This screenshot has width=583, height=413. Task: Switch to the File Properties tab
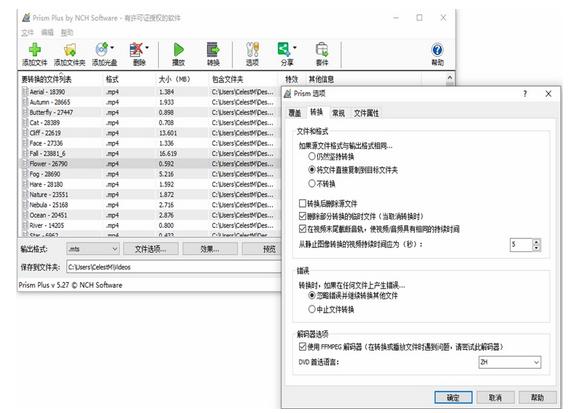366,113
